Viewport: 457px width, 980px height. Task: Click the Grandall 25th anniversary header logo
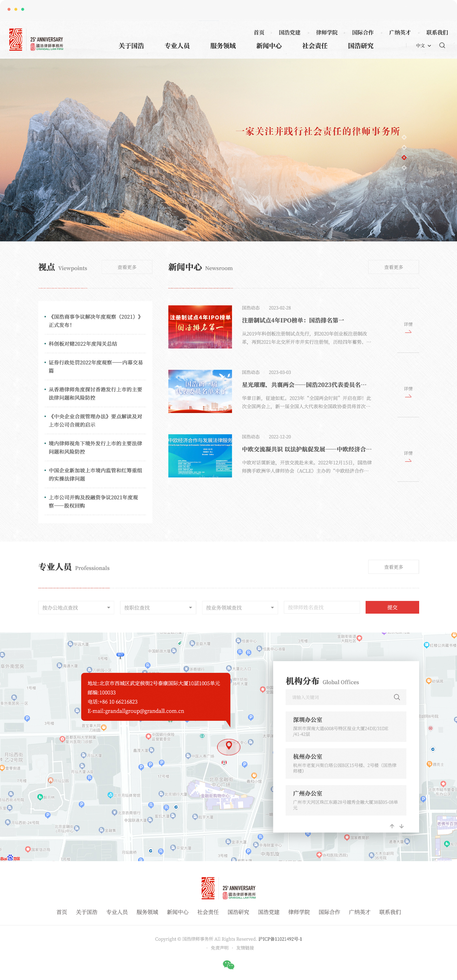[36, 40]
